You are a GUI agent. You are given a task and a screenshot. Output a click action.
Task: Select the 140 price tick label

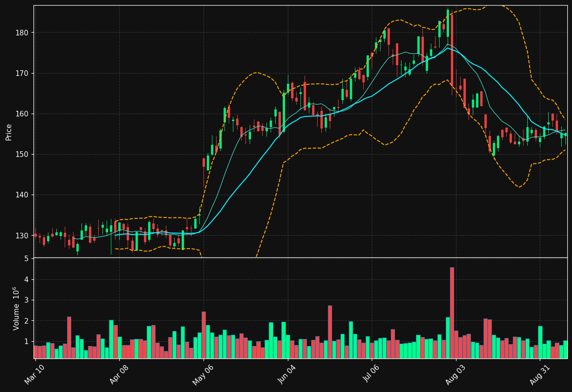point(22,195)
